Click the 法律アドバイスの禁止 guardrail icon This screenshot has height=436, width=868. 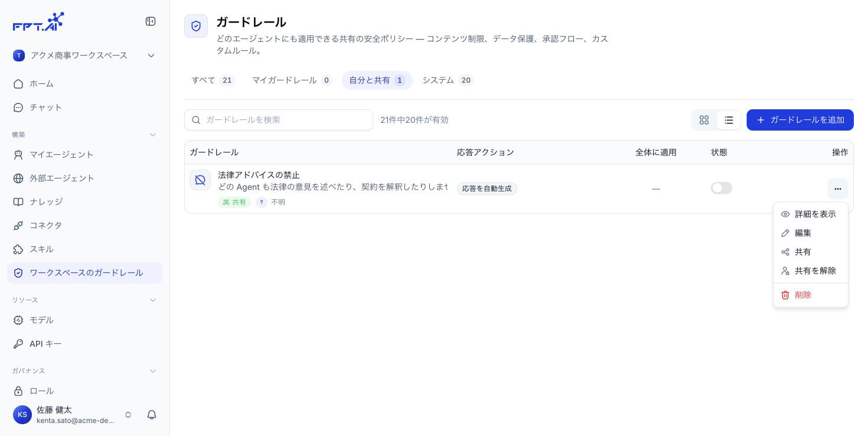200,180
